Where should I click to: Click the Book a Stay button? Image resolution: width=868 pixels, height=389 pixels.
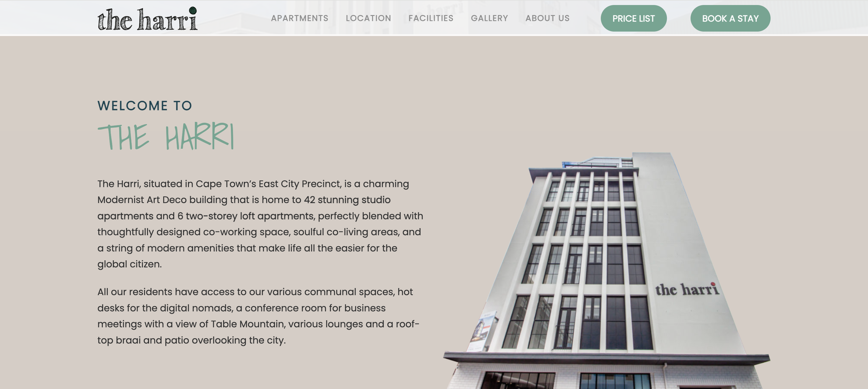(x=730, y=19)
